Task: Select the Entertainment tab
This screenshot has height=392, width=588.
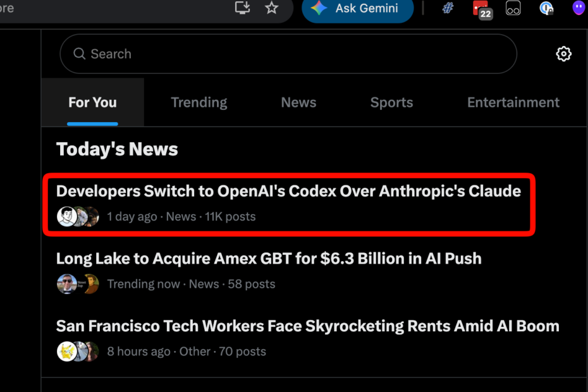Action: coord(513,102)
